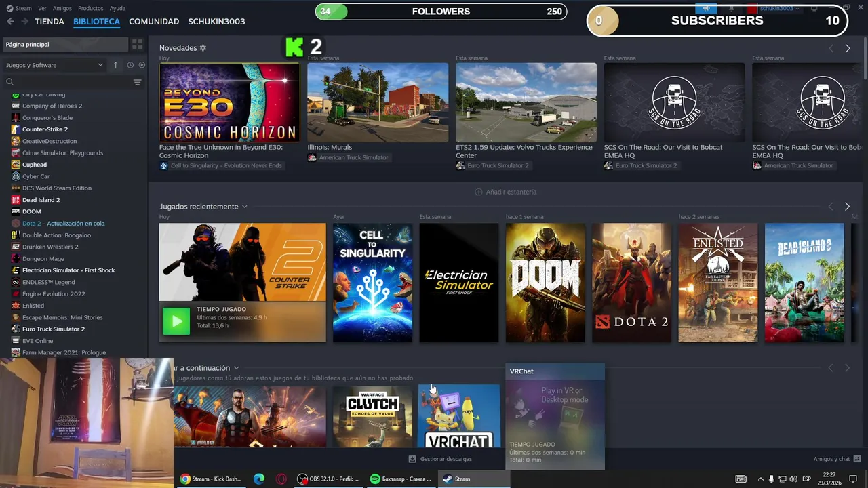Open the Ver menu

[x=43, y=8]
